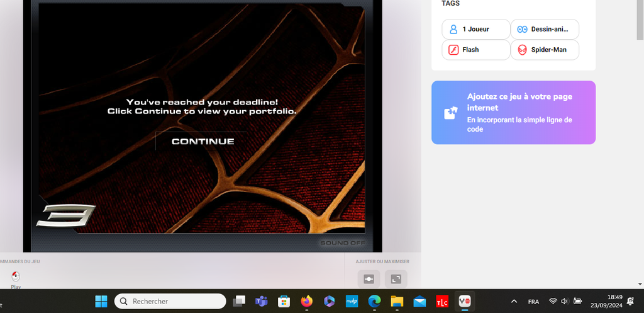Click CONTINUE to view your portfolio
The height and width of the screenshot is (313, 644).
tap(203, 141)
